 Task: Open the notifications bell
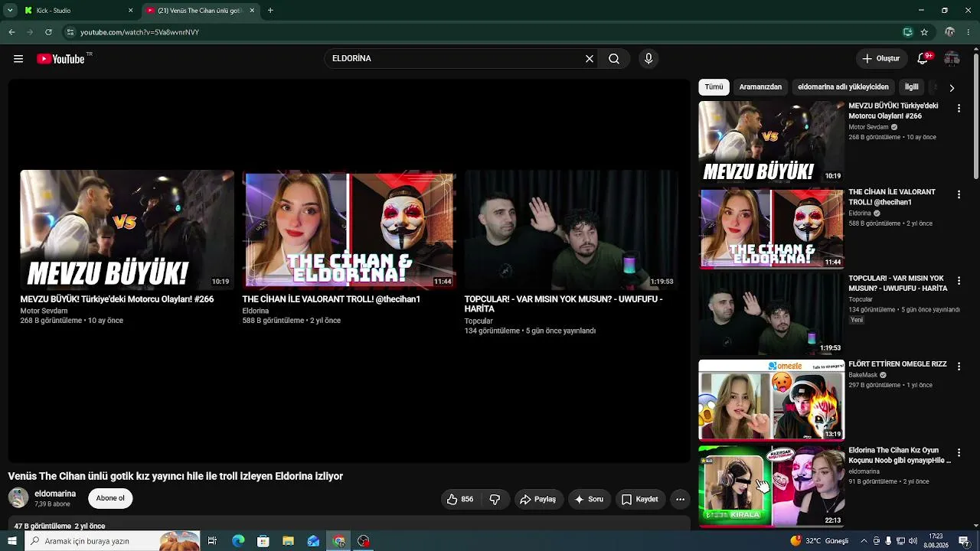tap(923, 59)
